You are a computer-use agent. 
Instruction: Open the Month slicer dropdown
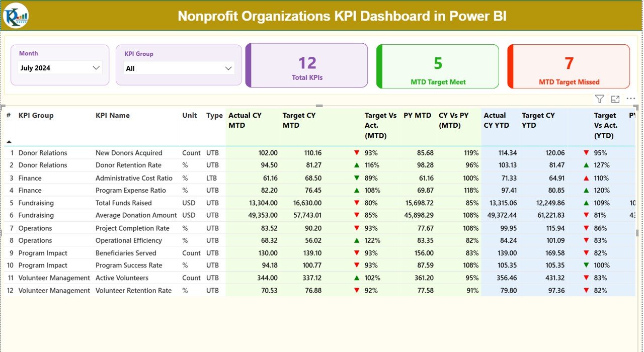pos(96,67)
